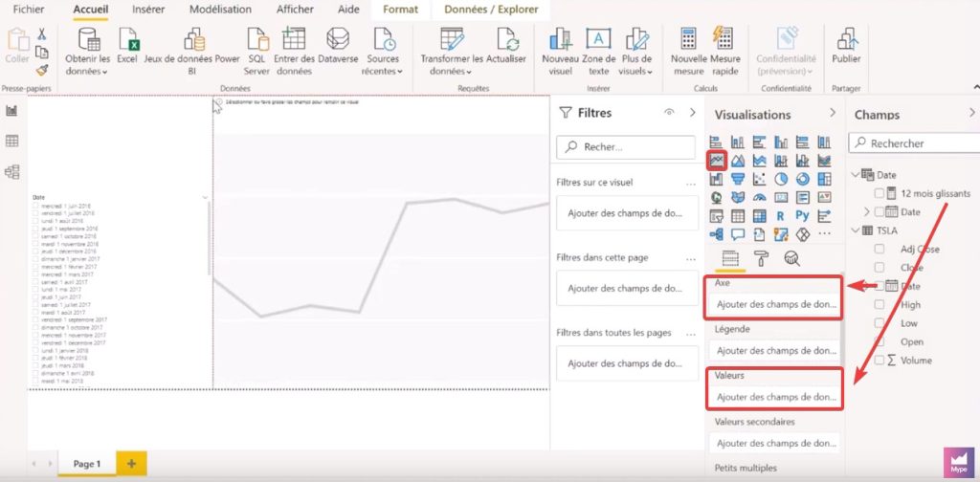
Task: Expand the Date hierarchy under Date table
Action: coord(867,211)
